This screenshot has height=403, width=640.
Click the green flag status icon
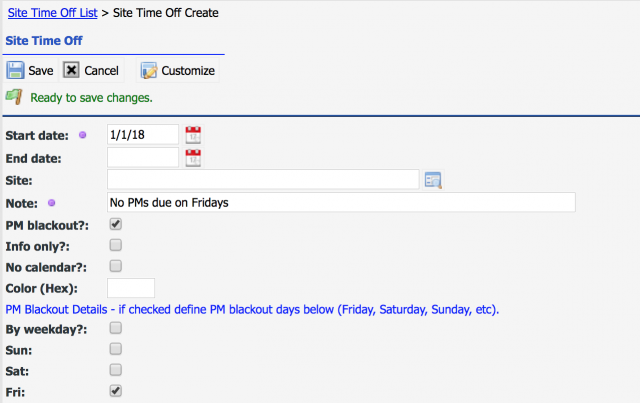[x=14, y=97]
